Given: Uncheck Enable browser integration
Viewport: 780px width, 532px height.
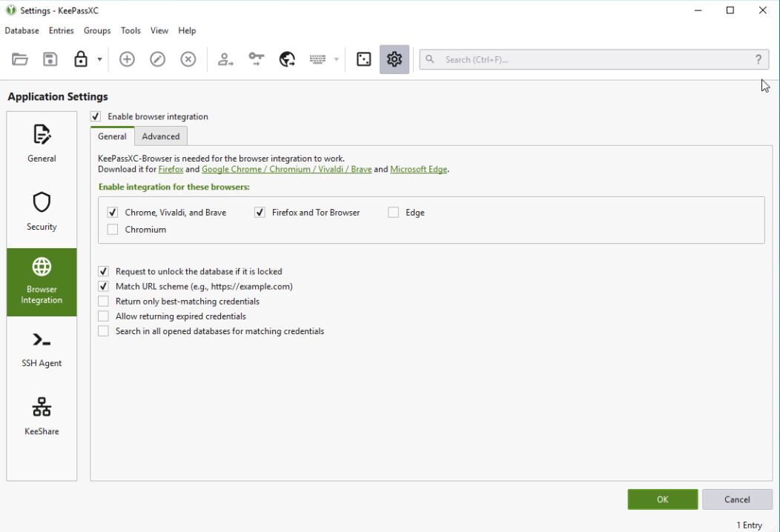Looking at the screenshot, I should (x=96, y=116).
